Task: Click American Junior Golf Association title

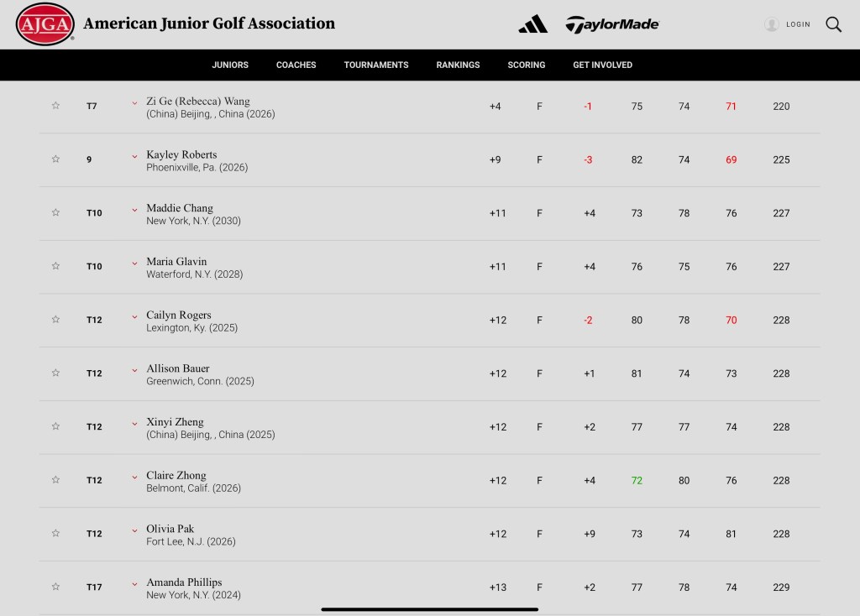Action: [209, 23]
